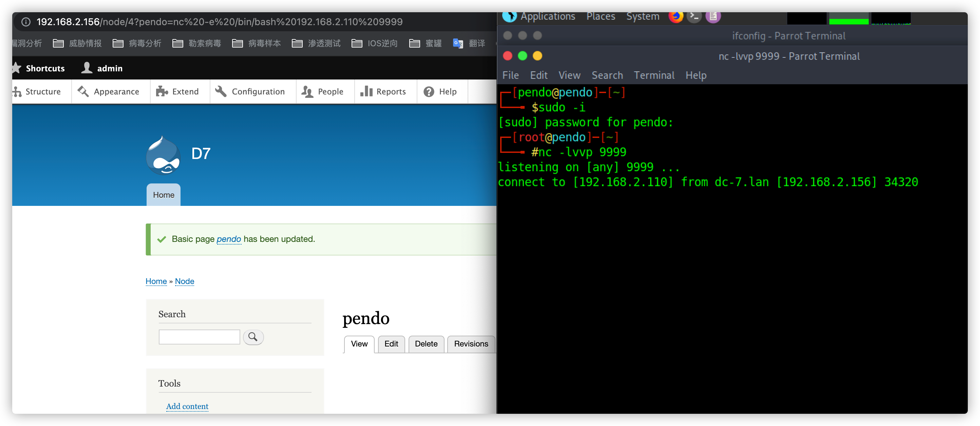Open the Applications menu in Parrot panel

coord(547,16)
